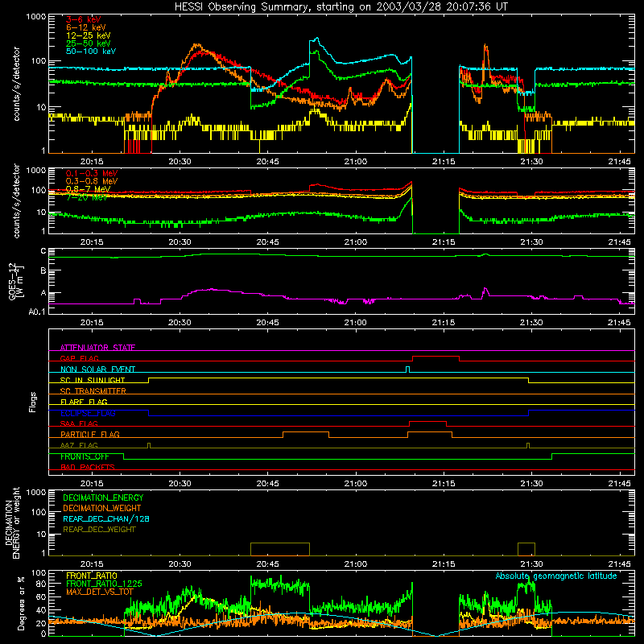The width and height of the screenshot is (644, 644).
Task: Click the PARTICLE_FLAG label
Action: (x=89, y=434)
